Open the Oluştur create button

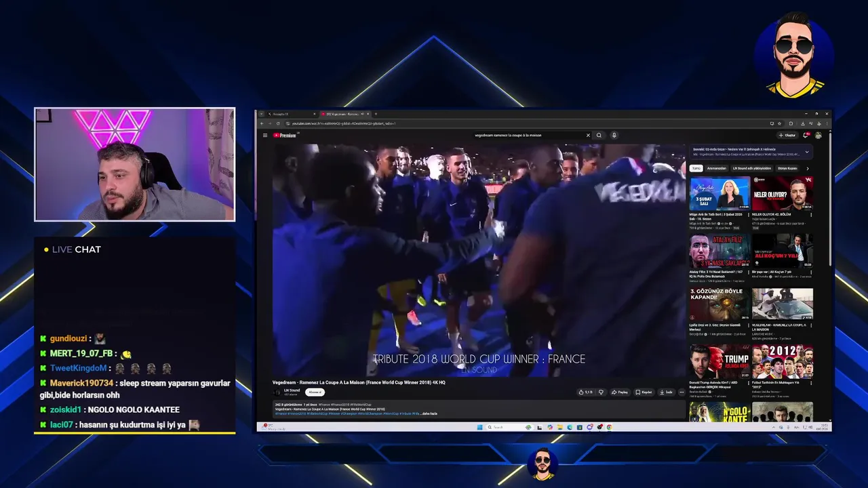787,135
